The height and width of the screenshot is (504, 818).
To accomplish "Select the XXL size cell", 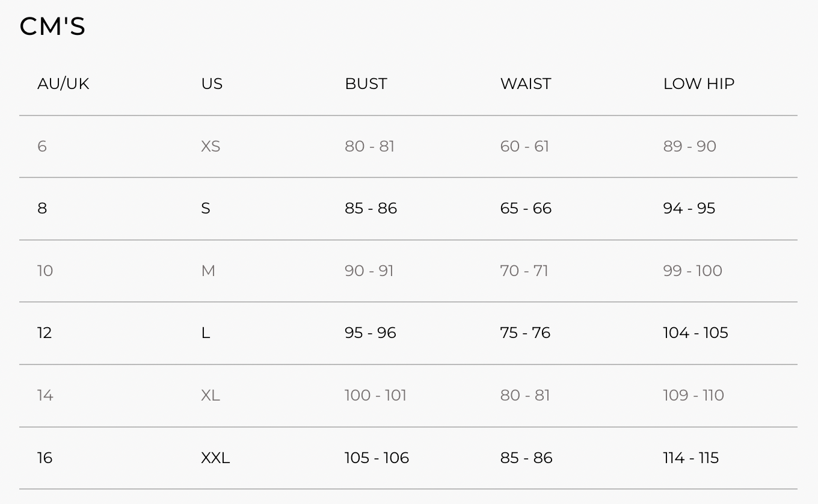I will pos(215,458).
